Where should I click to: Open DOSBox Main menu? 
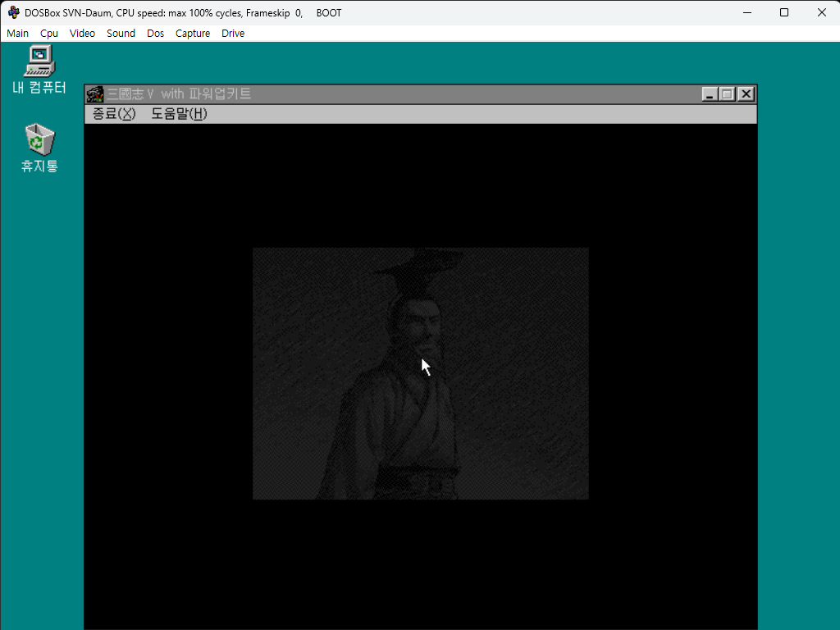click(x=18, y=33)
